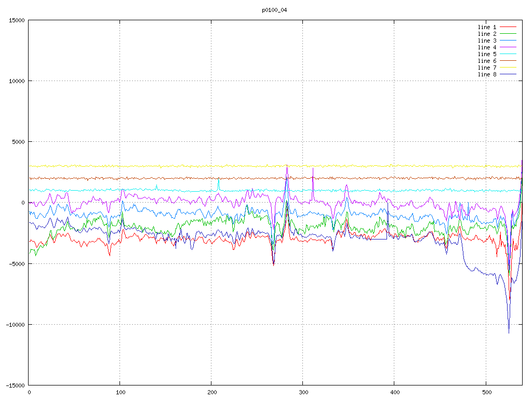Click the 5000 y-axis tick label
Screen dimensions: 532x399
coord(18,142)
